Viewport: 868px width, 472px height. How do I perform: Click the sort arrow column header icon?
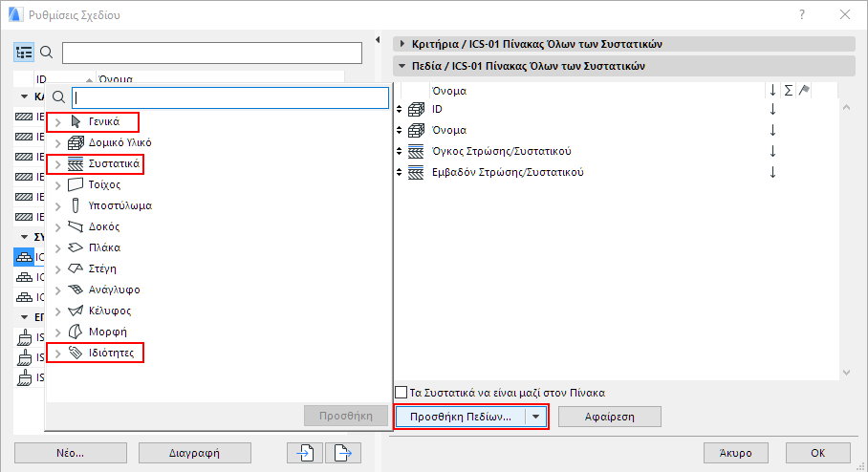coord(772,90)
